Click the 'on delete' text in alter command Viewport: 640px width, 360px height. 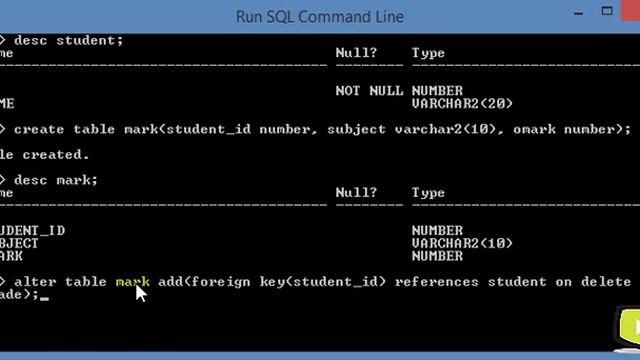[593, 282]
